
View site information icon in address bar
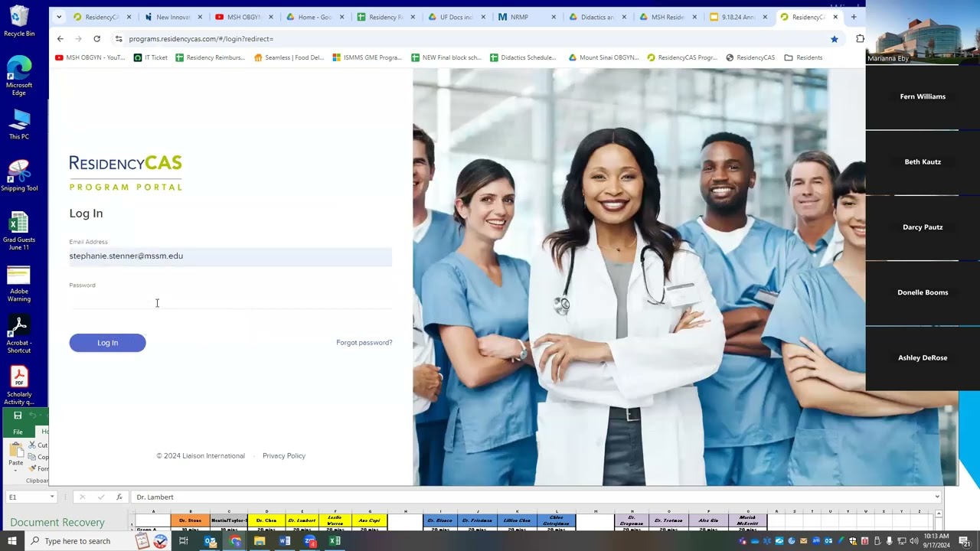(x=119, y=38)
